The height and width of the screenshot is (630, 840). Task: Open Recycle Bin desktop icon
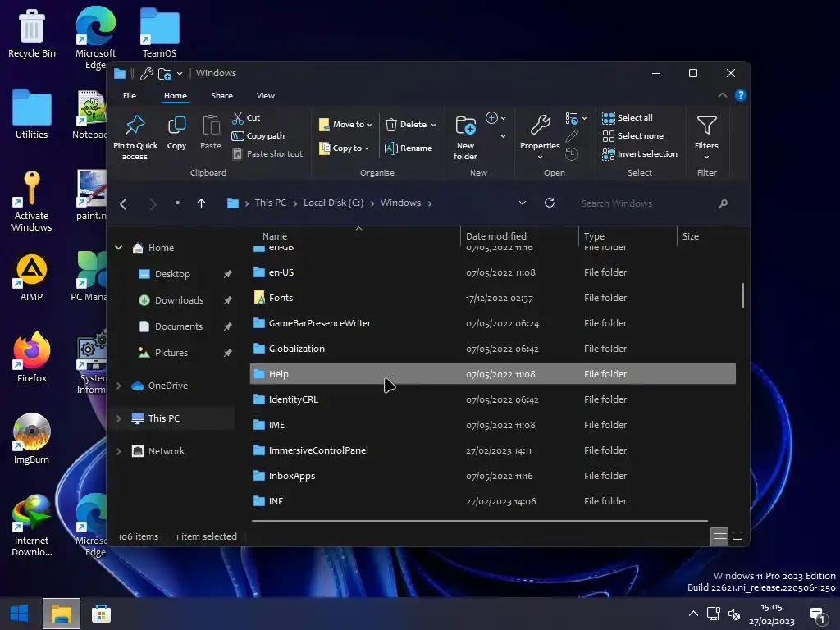pos(32,33)
